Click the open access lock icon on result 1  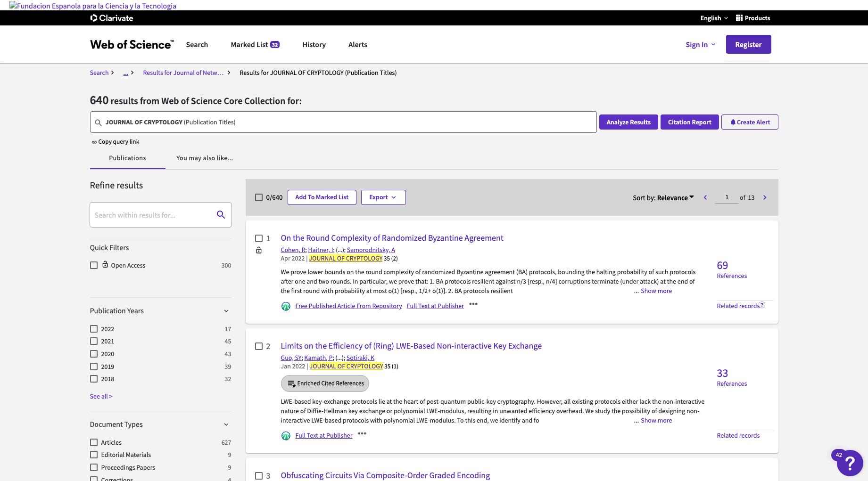(x=259, y=250)
